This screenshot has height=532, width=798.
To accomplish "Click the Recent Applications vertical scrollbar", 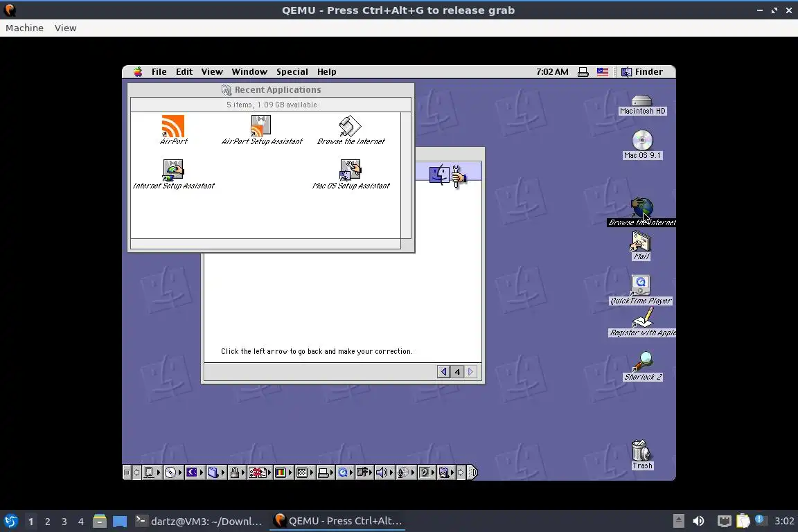I will [x=406, y=175].
